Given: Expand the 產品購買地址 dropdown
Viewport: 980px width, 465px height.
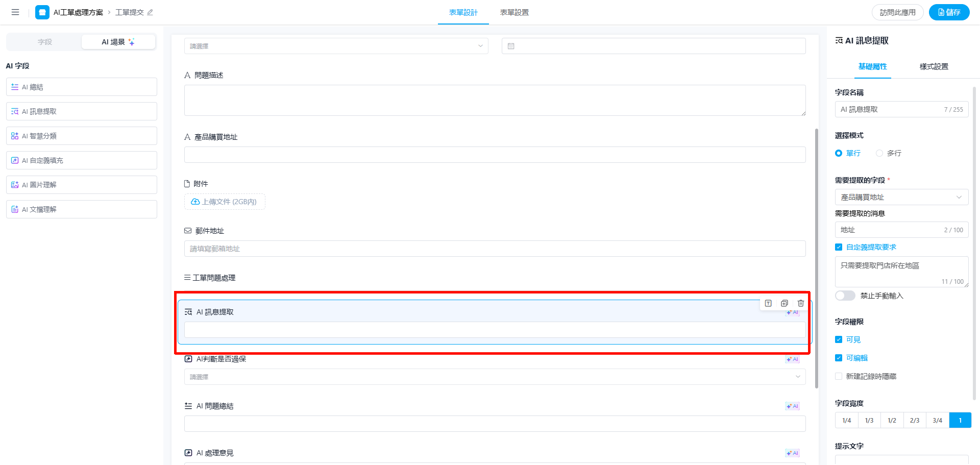Looking at the screenshot, I should [901, 197].
